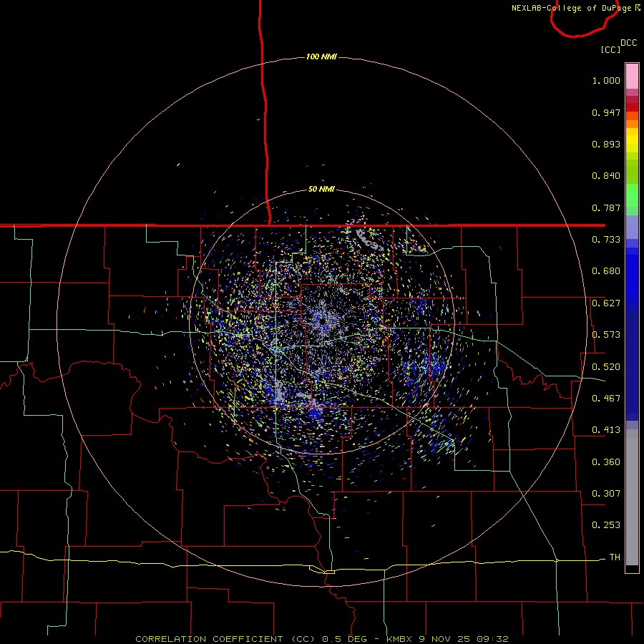Click the Correlation Coefficient KMBX caption text

(x=322, y=639)
